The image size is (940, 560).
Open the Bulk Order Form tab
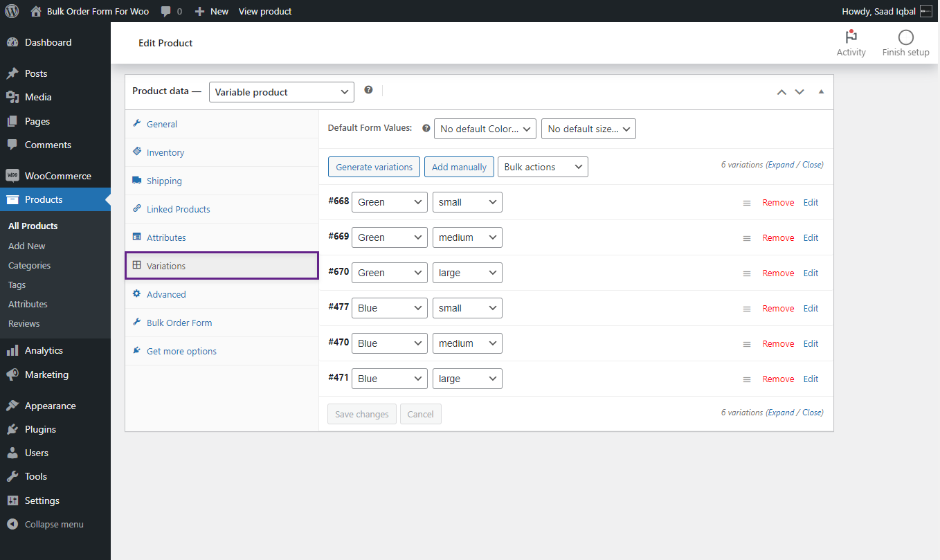click(x=179, y=323)
